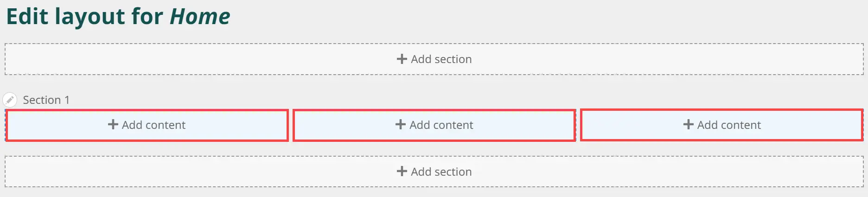Click plus icon in bottom Add section
Image resolution: width=868 pixels, height=197 pixels.
(402, 172)
